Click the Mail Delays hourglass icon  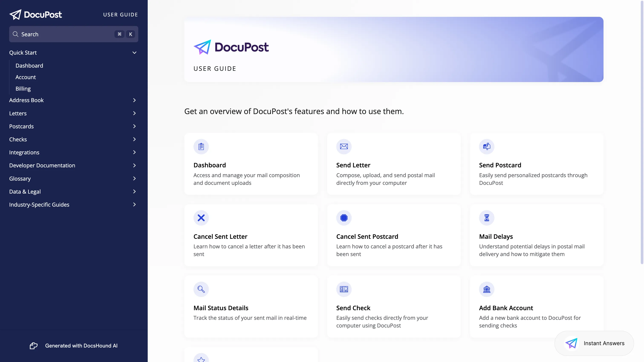click(486, 218)
